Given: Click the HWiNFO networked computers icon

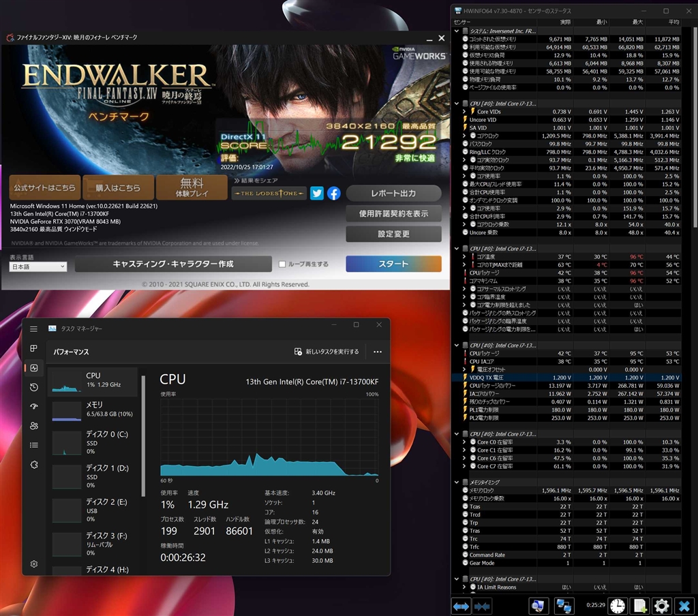Looking at the screenshot, I should [564, 606].
